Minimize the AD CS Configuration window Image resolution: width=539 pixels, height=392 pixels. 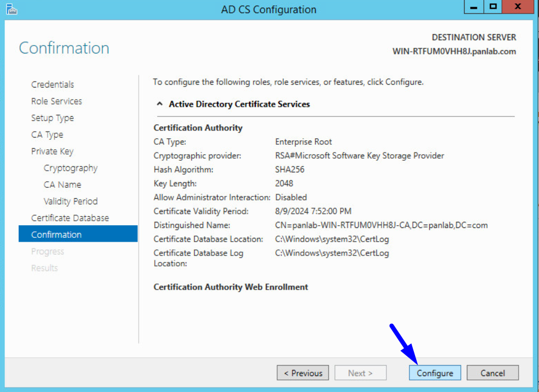click(x=473, y=7)
